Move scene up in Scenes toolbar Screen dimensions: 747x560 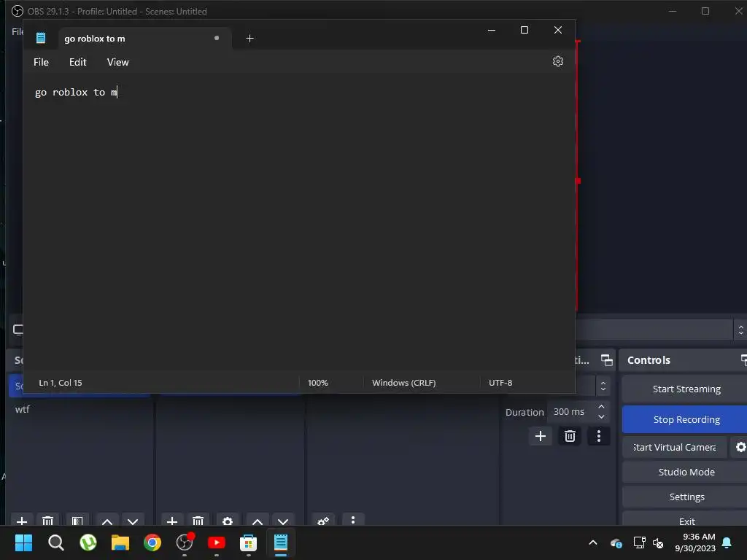click(x=107, y=521)
